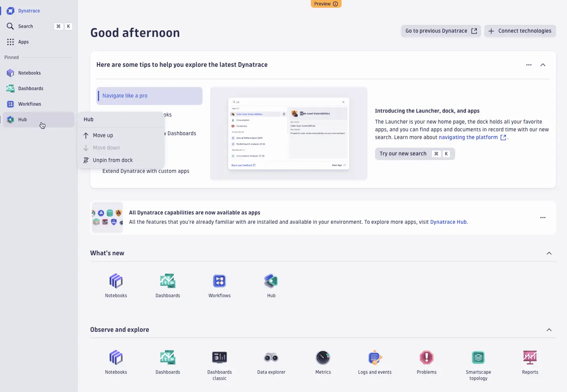The image size is (567, 392).
Task: Collapse the Observe and explore section
Action: click(549, 330)
